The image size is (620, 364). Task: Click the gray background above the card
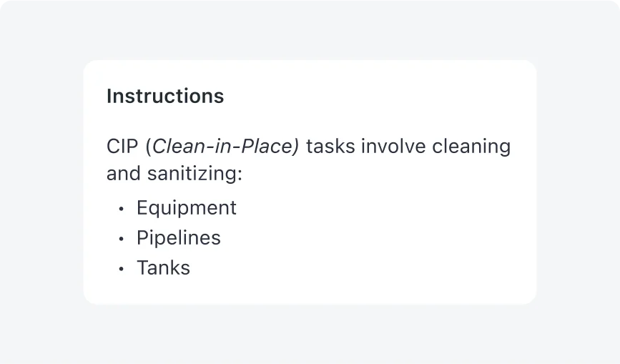[x=310, y=29]
